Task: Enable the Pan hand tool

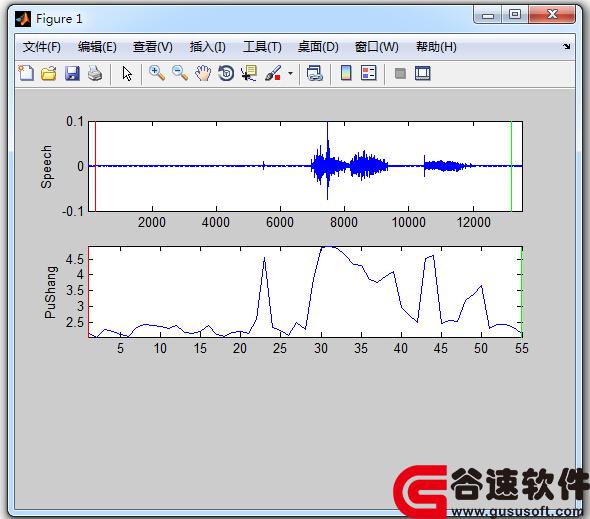Action: [x=203, y=73]
